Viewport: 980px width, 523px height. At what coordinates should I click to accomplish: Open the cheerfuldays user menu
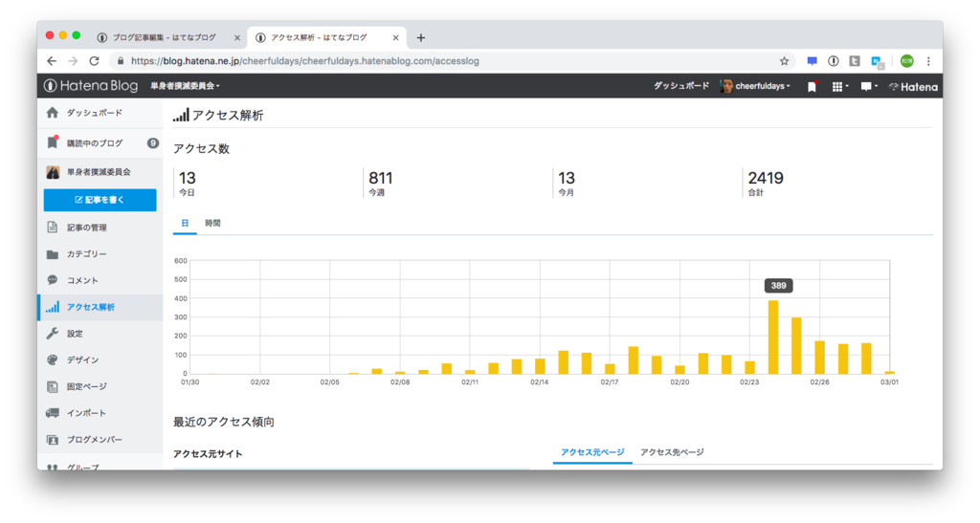tap(756, 86)
